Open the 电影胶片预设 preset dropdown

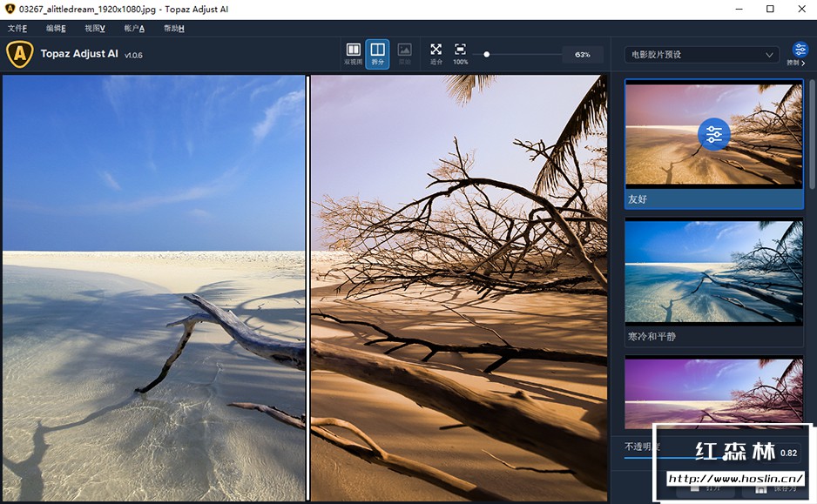(701, 55)
